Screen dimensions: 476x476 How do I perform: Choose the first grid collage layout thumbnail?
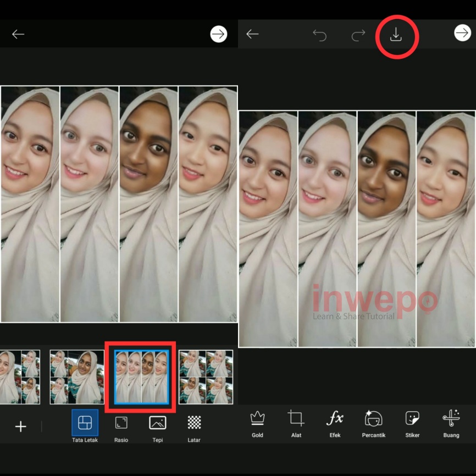(21, 377)
